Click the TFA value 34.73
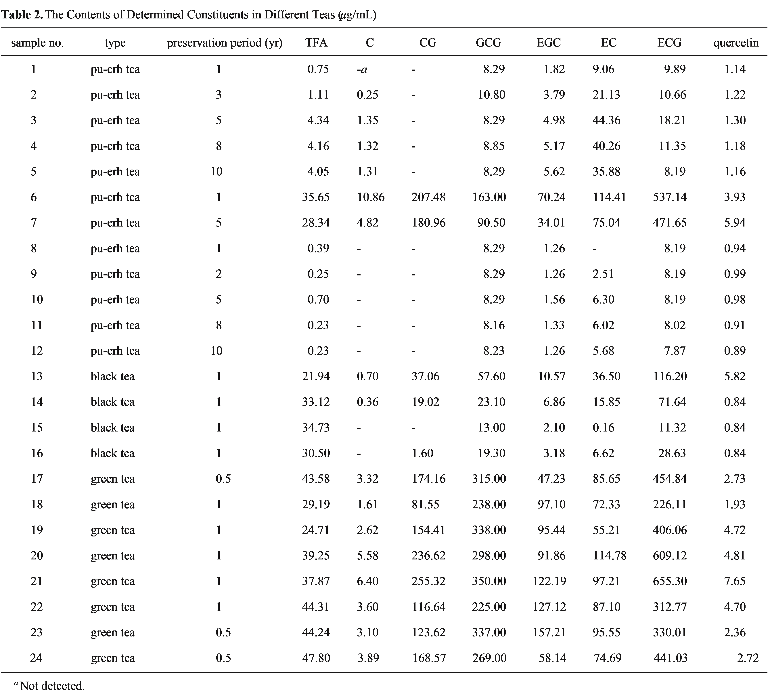This screenshot has height=700, width=770. 316,427
